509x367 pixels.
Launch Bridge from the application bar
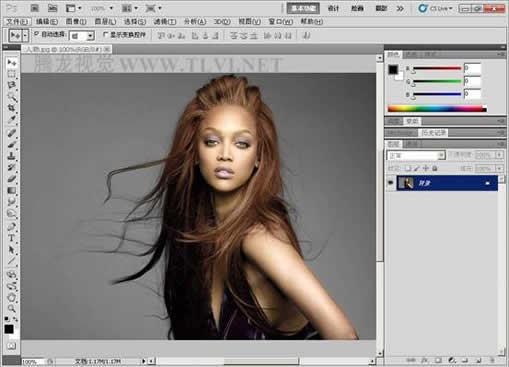34,8
